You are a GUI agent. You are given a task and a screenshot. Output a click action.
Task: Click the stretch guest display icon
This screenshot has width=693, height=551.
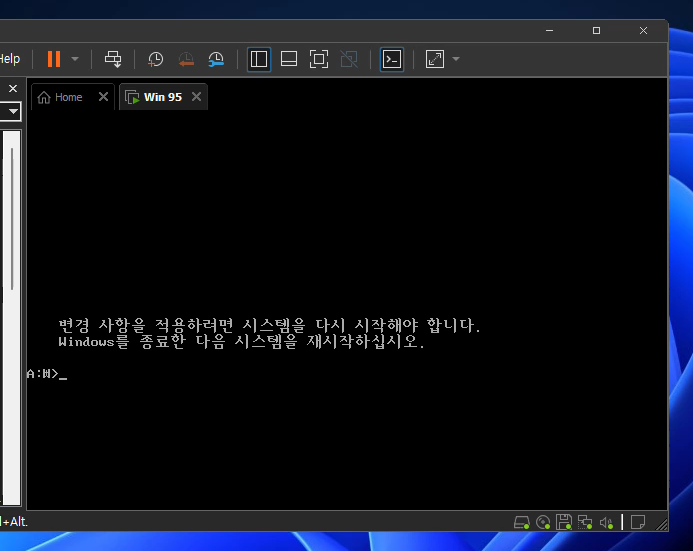click(x=435, y=59)
